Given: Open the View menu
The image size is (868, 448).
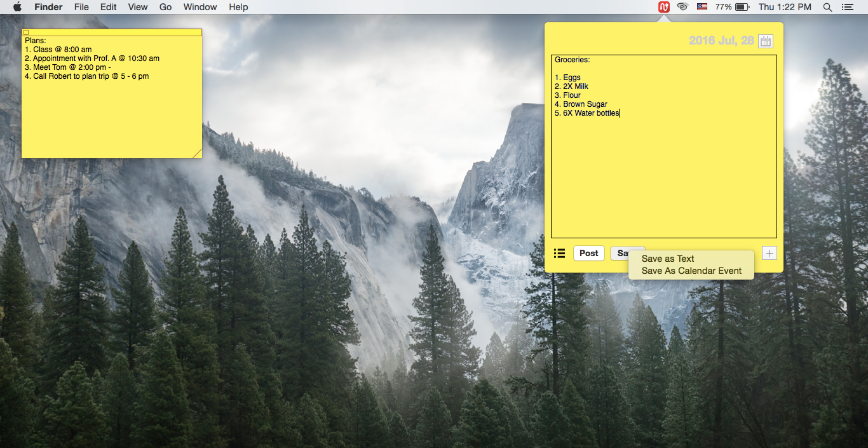Looking at the screenshot, I should (x=138, y=7).
